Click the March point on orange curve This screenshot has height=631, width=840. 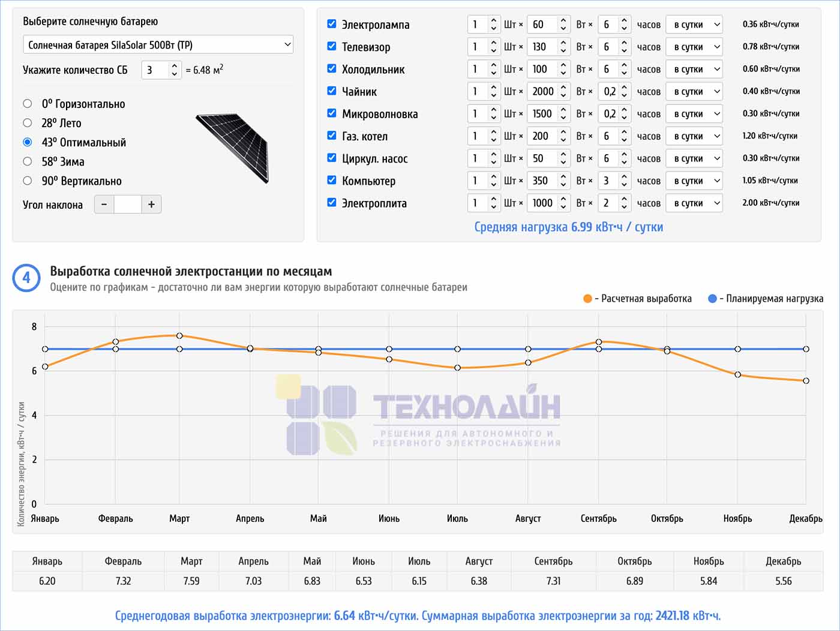point(179,336)
